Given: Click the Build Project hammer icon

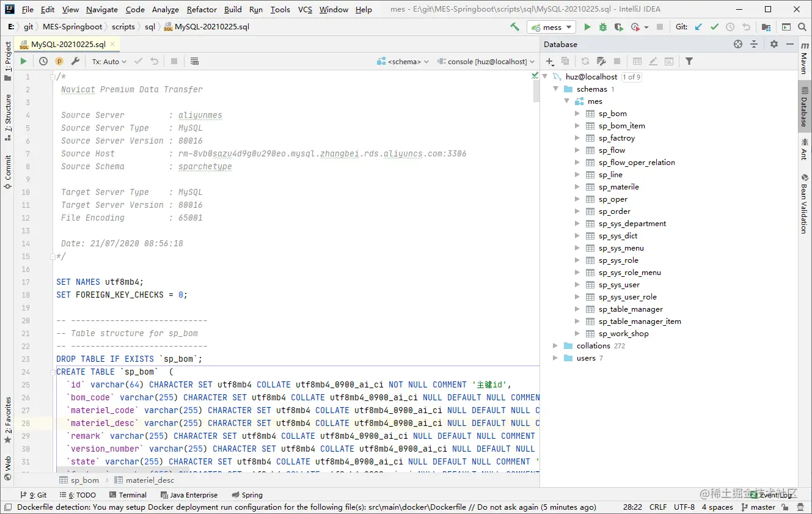Looking at the screenshot, I should 514,27.
